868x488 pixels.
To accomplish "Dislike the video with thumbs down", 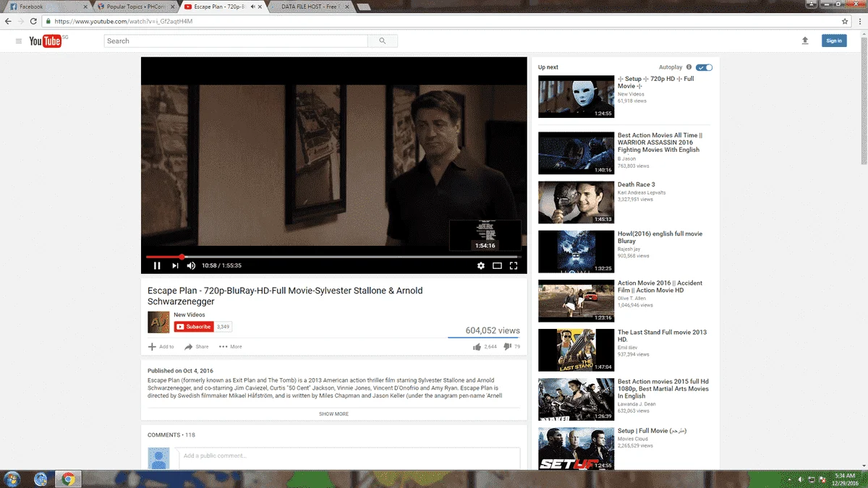I will tap(507, 347).
